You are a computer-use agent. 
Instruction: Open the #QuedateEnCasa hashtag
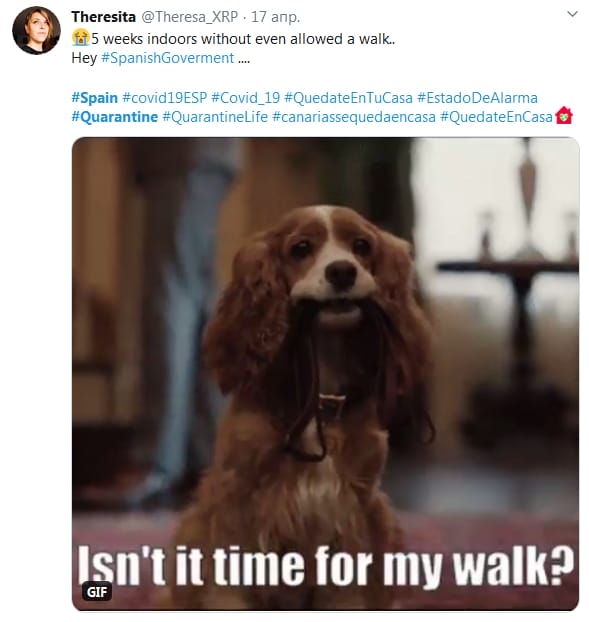[496, 117]
